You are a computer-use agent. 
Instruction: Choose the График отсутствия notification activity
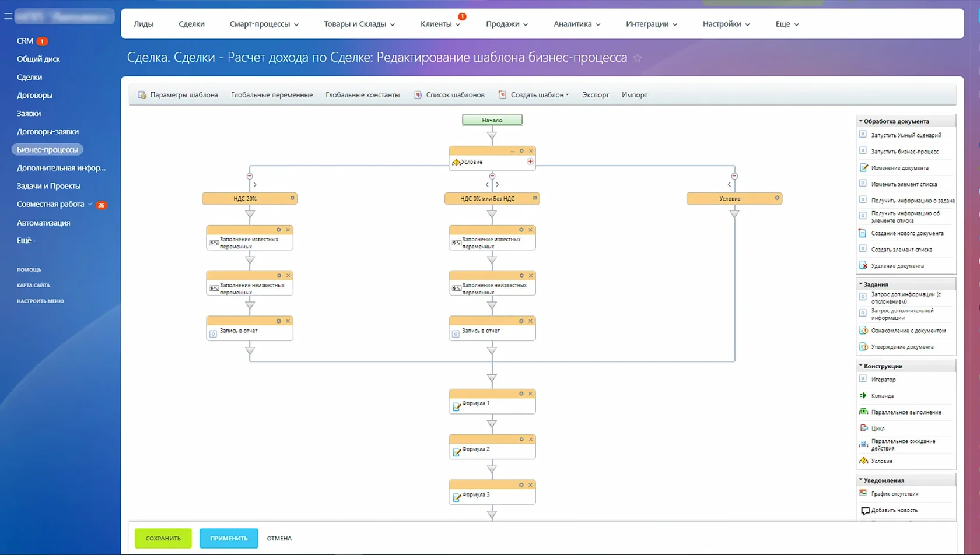pyautogui.click(x=894, y=494)
